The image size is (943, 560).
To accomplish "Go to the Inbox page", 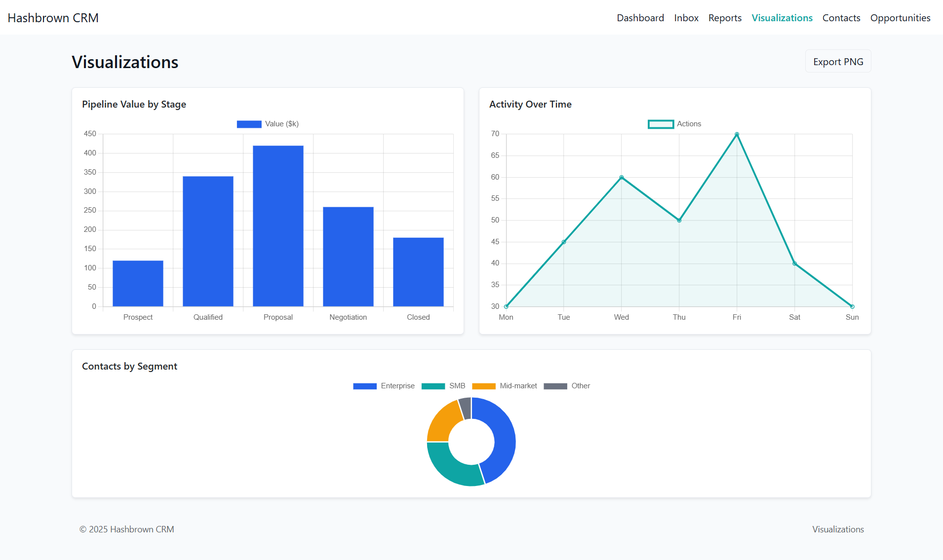I will (686, 18).
